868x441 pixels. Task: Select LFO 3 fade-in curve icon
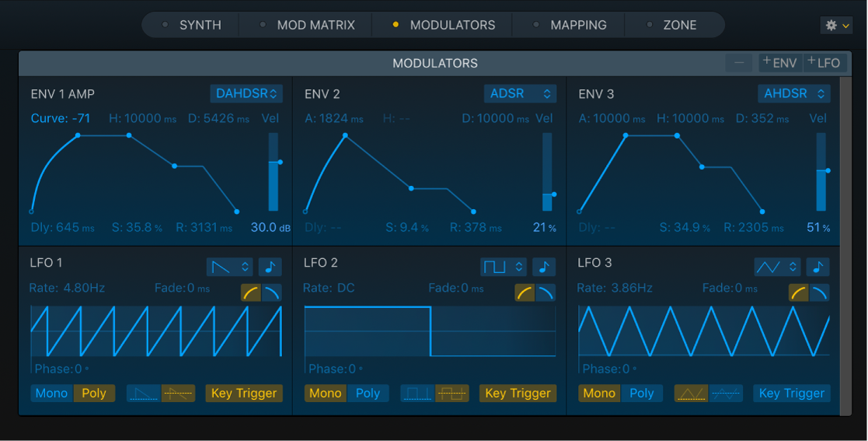[x=798, y=292]
